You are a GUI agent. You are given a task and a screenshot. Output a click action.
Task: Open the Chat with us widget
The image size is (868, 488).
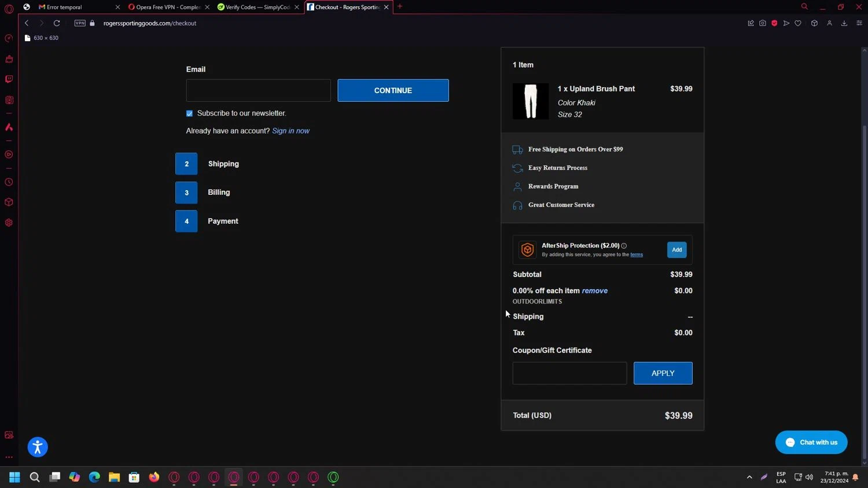(811, 442)
